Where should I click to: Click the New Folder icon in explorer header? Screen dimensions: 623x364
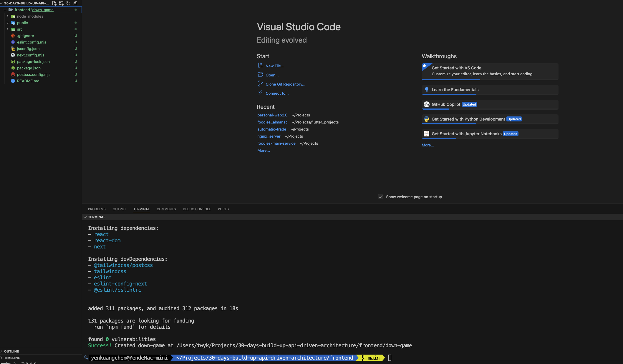61,3
